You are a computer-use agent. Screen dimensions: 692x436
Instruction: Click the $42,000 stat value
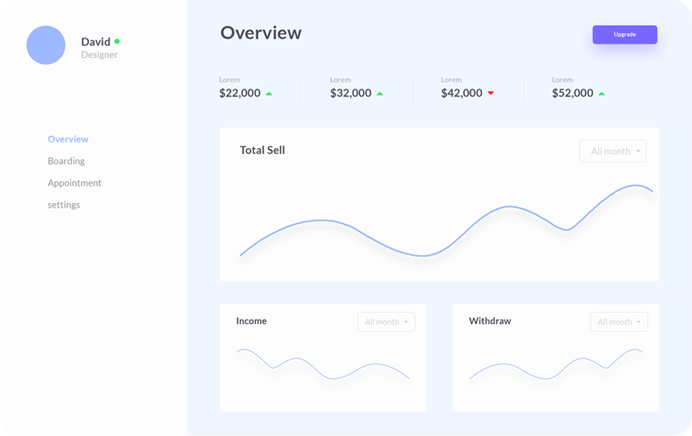pyautogui.click(x=462, y=93)
